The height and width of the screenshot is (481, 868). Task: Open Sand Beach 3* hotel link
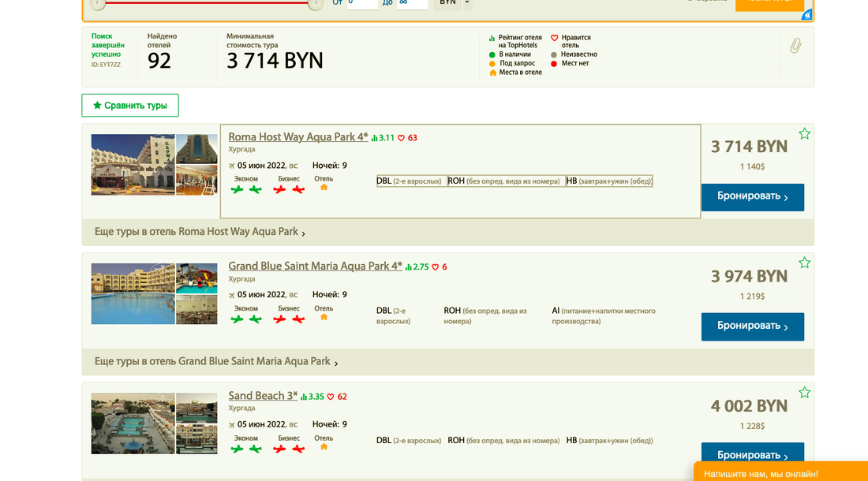[263, 396]
